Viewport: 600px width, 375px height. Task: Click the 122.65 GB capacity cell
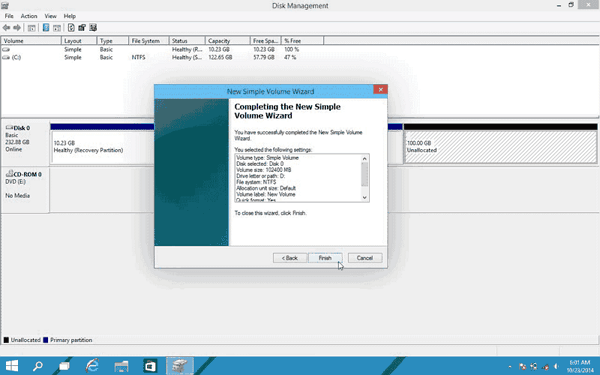tap(220, 57)
